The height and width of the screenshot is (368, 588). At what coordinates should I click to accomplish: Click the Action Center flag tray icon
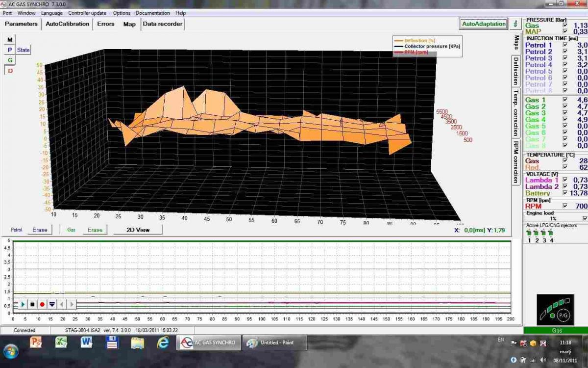tap(514, 343)
